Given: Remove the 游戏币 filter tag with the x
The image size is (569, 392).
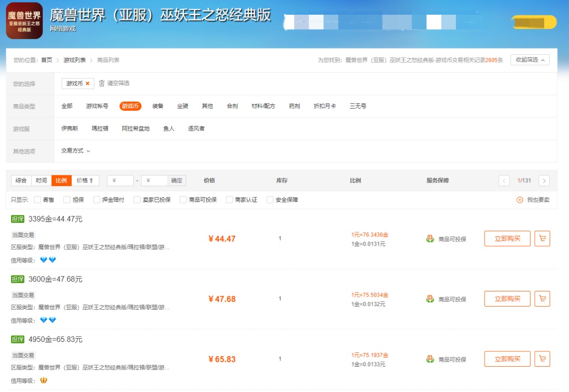Looking at the screenshot, I should pos(87,83).
